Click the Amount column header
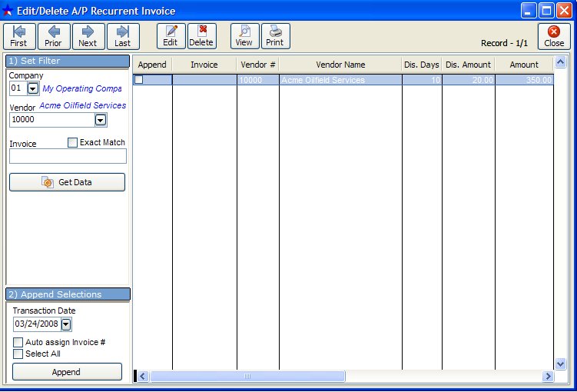 [524, 65]
